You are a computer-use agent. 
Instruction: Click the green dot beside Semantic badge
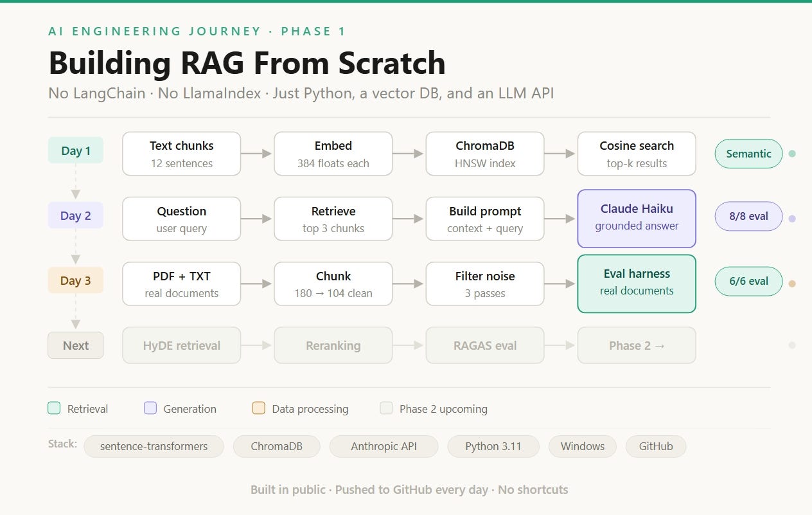[792, 154]
